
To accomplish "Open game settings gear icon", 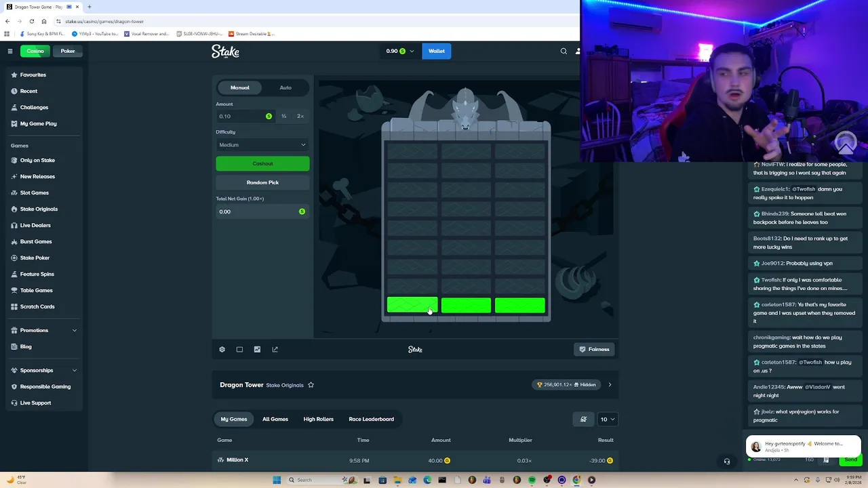I will [222, 349].
